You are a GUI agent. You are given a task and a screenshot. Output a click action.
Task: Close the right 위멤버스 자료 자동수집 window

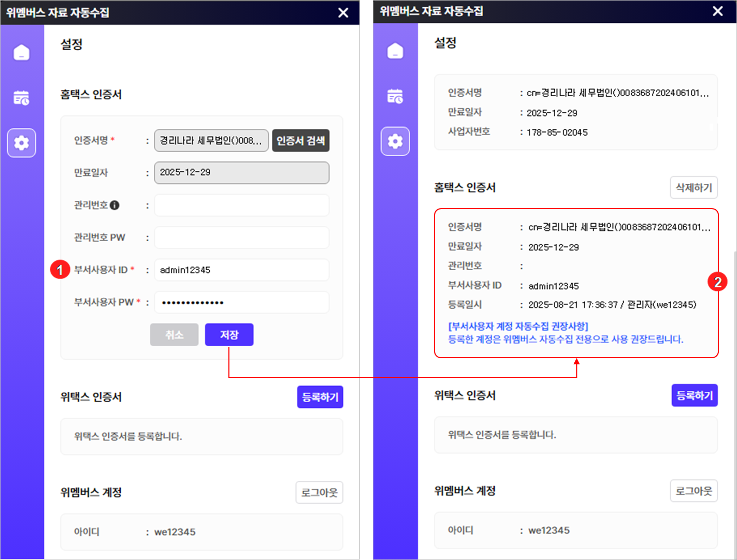tap(718, 11)
